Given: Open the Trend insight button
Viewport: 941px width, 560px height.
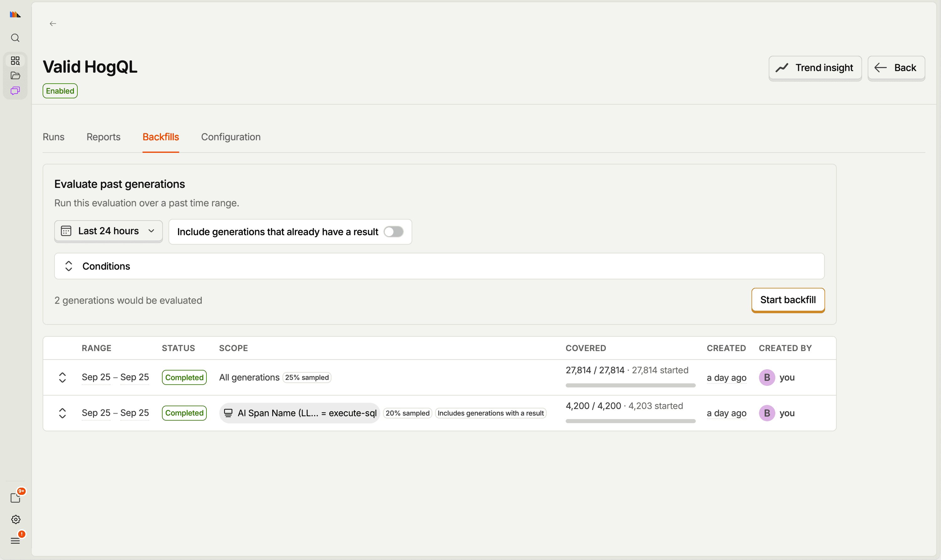Looking at the screenshot, I should tap(815, 68).
